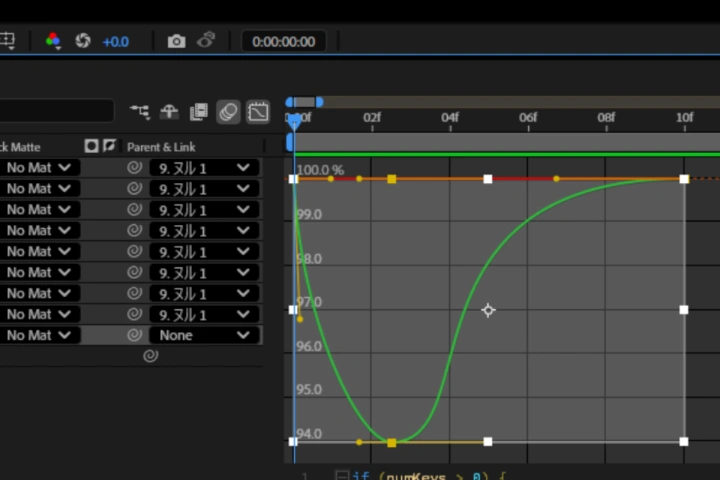Click the middle-left transform box handle
Image resolution: width=720 pixels, height=480 pixels.
[293, 310]
